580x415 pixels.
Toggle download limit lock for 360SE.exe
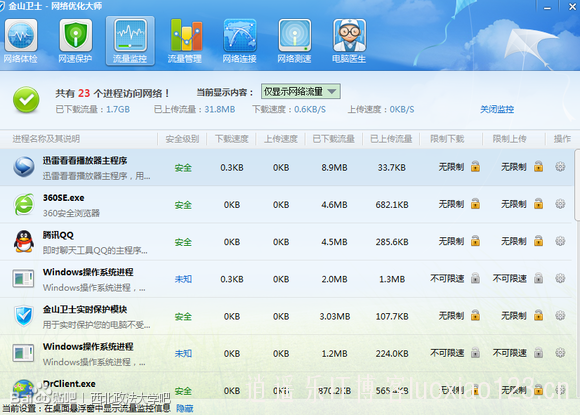click(x=475, y=204)
